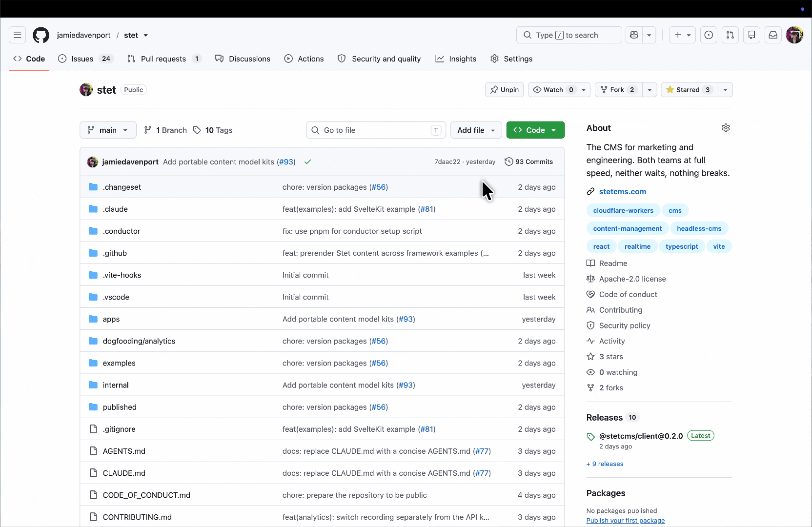Open notifications inbox icon
Screen dimensions: 812x527
click(x=773, y=35)
